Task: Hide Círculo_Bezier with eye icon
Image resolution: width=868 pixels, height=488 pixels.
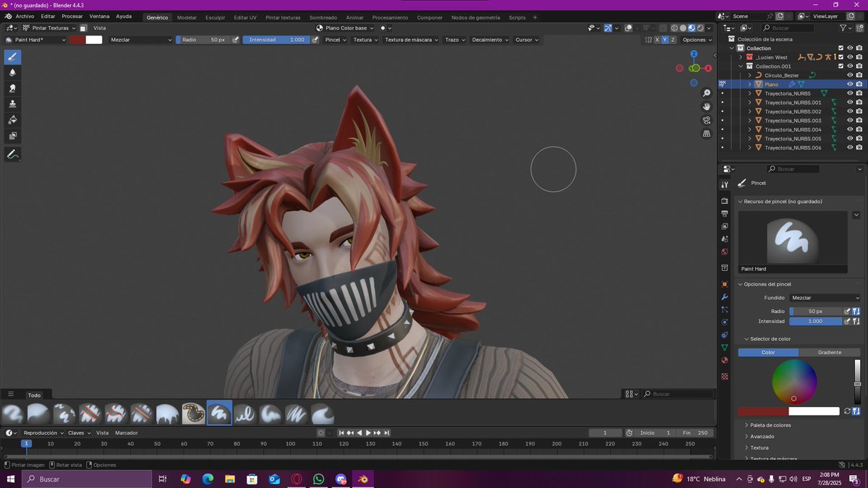Action: click(x=850, y=75)
